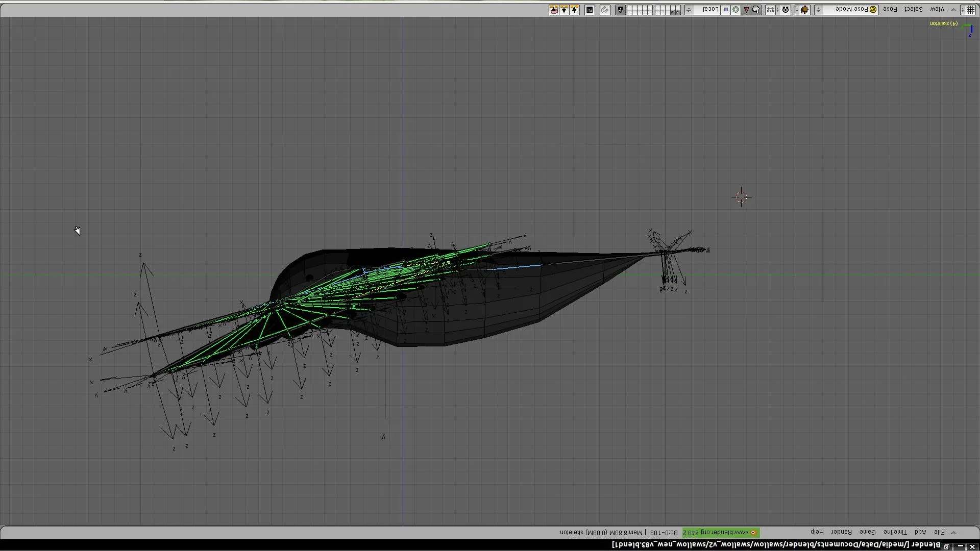980x551 pixels.
Task: Toggle the scale manipulator blue square
Action: pos(726,10)
